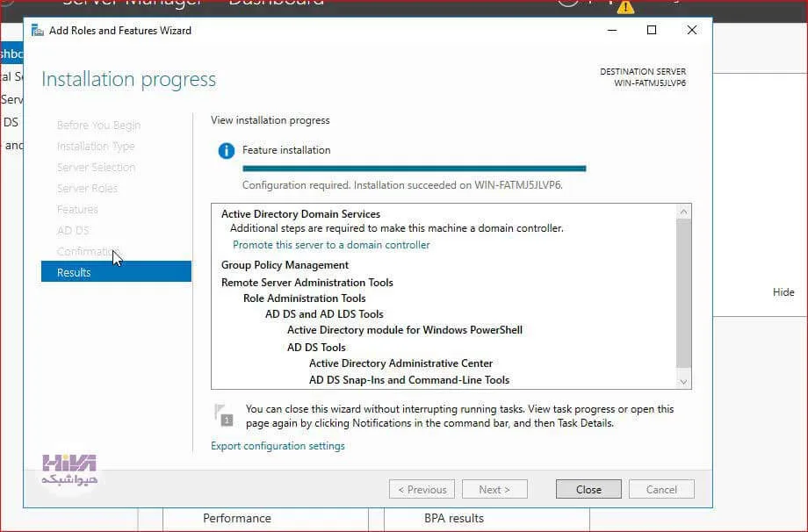Click the Close button

(588, 489)
